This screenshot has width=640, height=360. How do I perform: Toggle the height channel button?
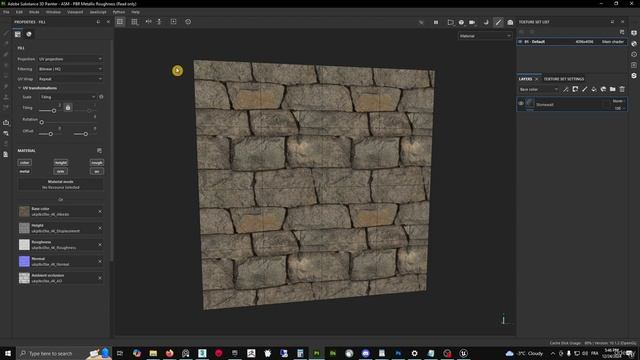(x=60, y=162)
